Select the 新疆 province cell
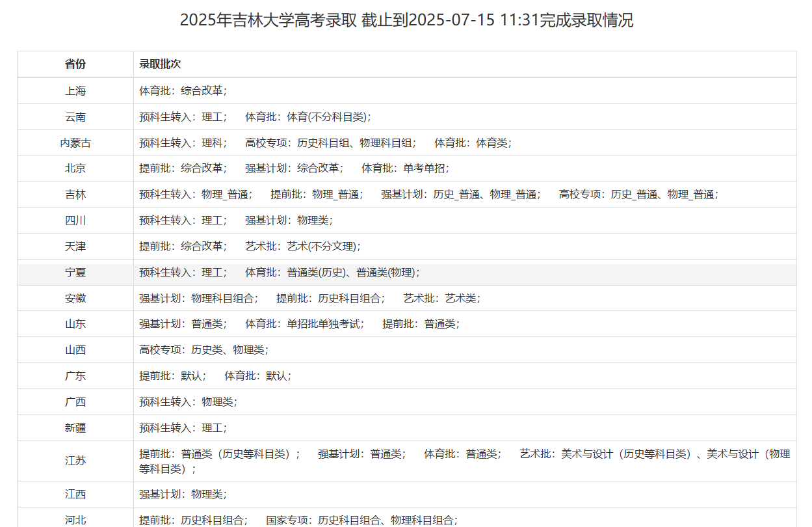The width and height of the screenshot is (812, 527). coord(75,428)
